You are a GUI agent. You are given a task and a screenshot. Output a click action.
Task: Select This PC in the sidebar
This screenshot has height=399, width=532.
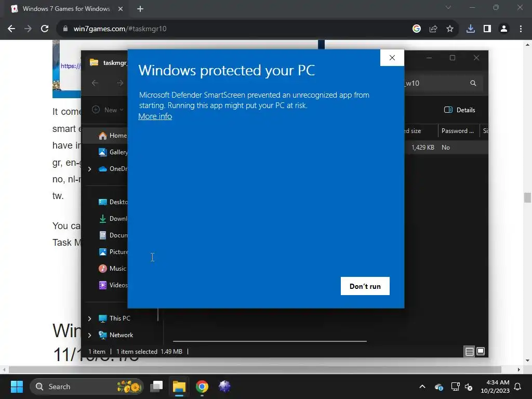click(x=115, y=318)
